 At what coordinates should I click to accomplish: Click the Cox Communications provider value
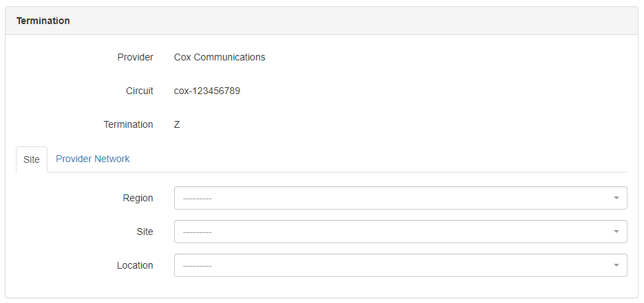tap(219, 57)
